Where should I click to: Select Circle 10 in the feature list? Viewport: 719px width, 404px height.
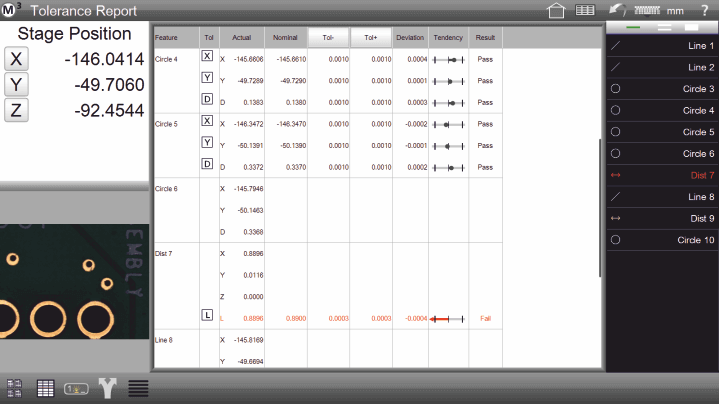click(662, 240)
